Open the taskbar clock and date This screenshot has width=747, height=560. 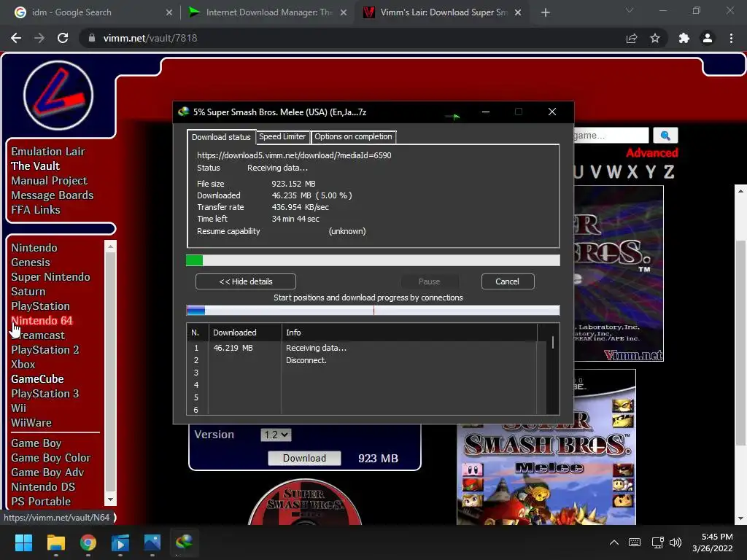coord(713,542)
